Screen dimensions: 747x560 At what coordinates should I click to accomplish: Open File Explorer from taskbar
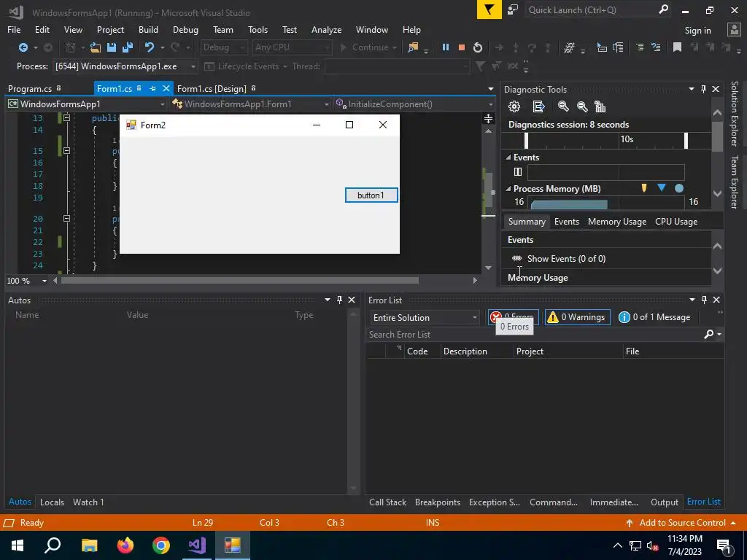(89, 545)
